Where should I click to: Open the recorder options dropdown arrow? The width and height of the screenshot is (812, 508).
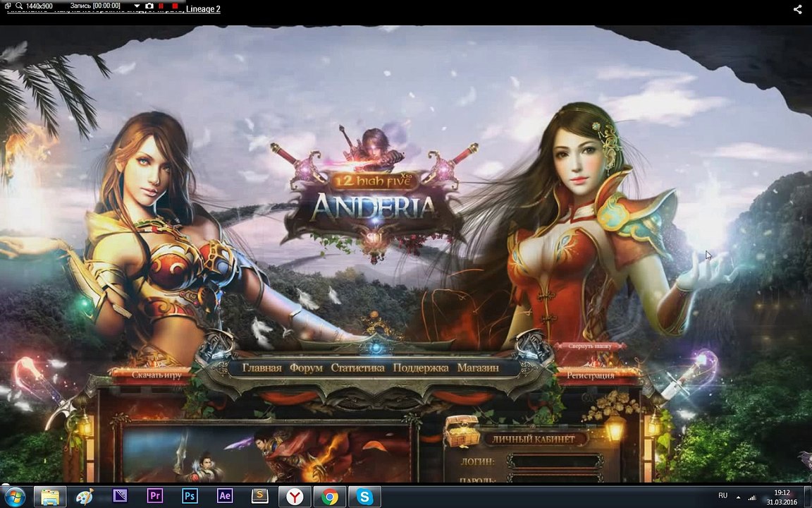(137, 6)
